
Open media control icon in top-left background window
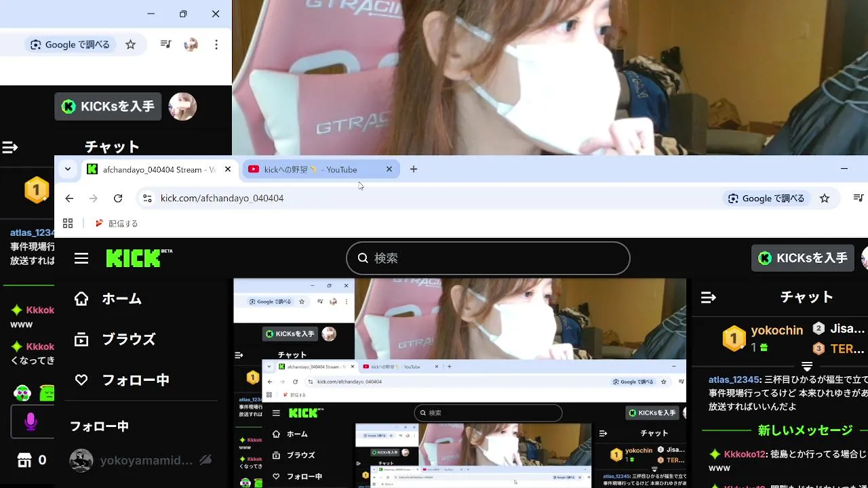coord(165,44)
